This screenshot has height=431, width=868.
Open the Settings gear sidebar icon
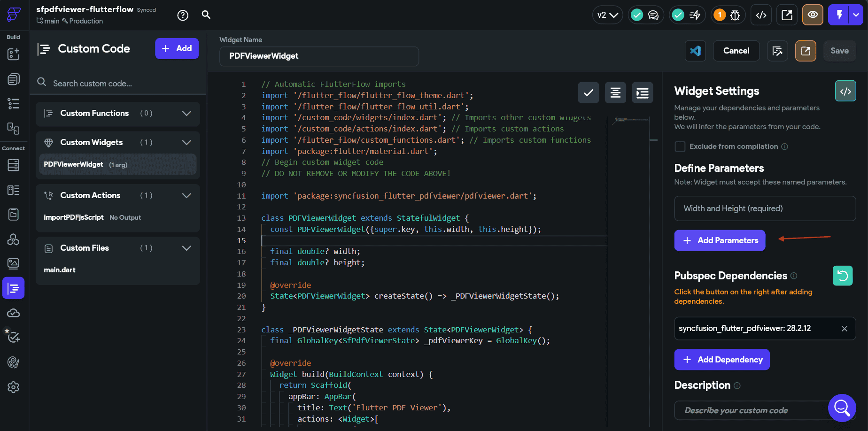tap(14, 387)
